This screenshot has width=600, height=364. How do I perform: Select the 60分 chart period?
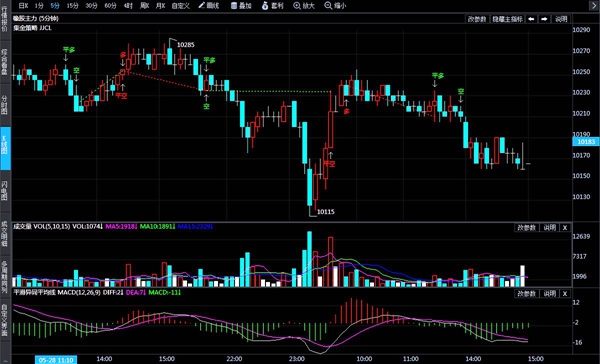110,5
